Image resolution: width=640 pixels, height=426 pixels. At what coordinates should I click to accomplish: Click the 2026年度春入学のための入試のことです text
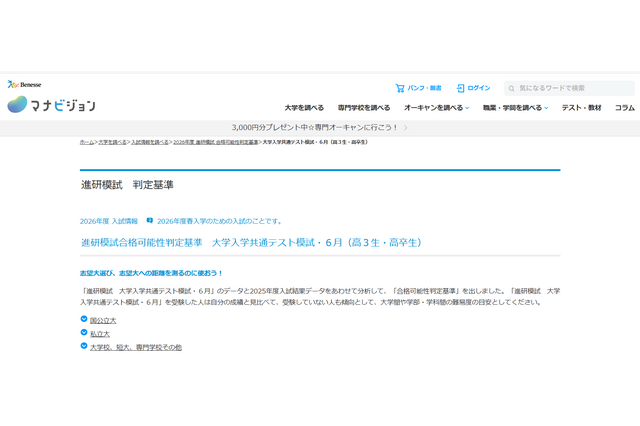tap(220, 221)
